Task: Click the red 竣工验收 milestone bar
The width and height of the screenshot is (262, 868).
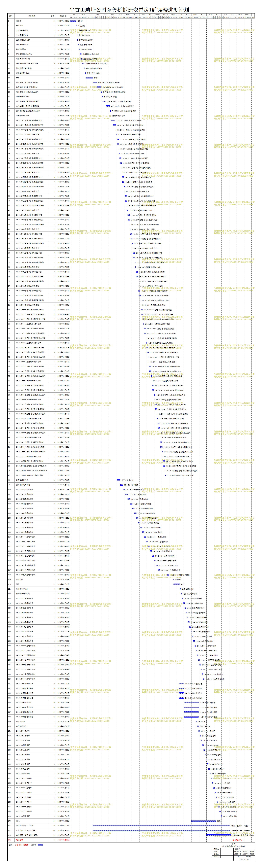Action: (x=233, y=840)
